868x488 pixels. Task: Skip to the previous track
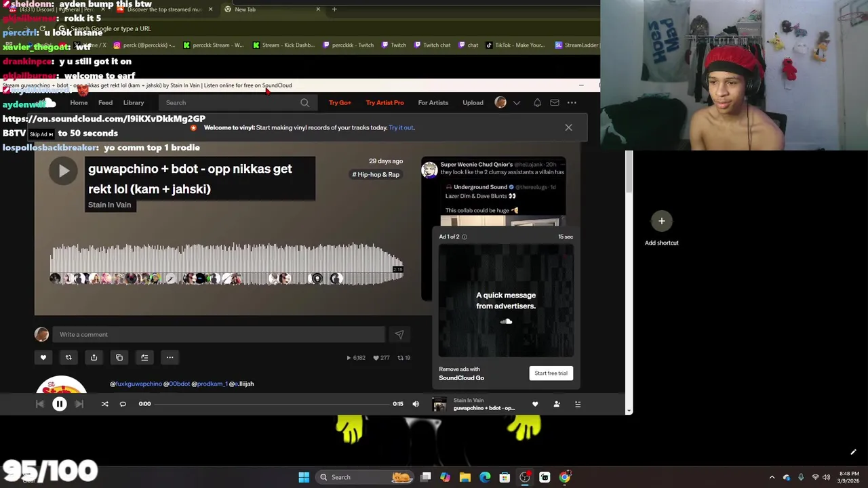coord(39,404)
